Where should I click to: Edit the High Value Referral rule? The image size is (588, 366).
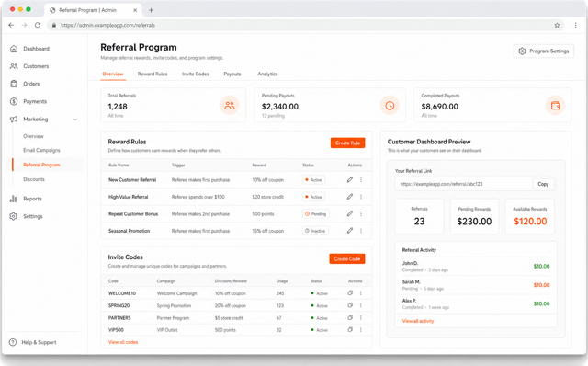pyautogui.click(x=349, y=197)
